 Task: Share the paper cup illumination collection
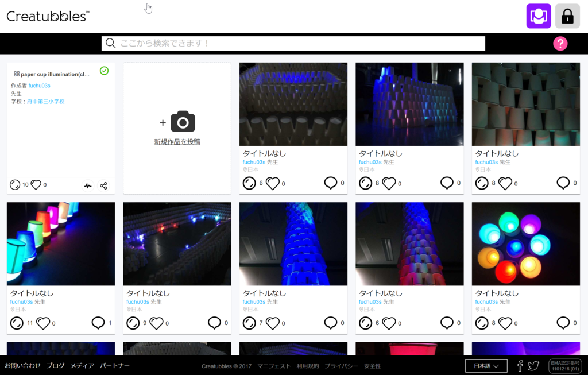point(103,185)
